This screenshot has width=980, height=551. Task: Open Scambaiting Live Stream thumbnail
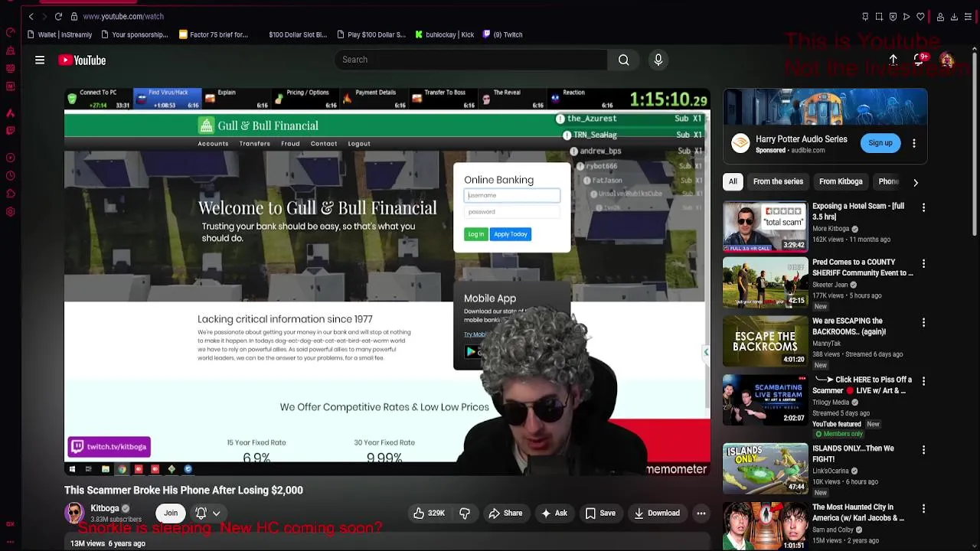coord(765,399)
